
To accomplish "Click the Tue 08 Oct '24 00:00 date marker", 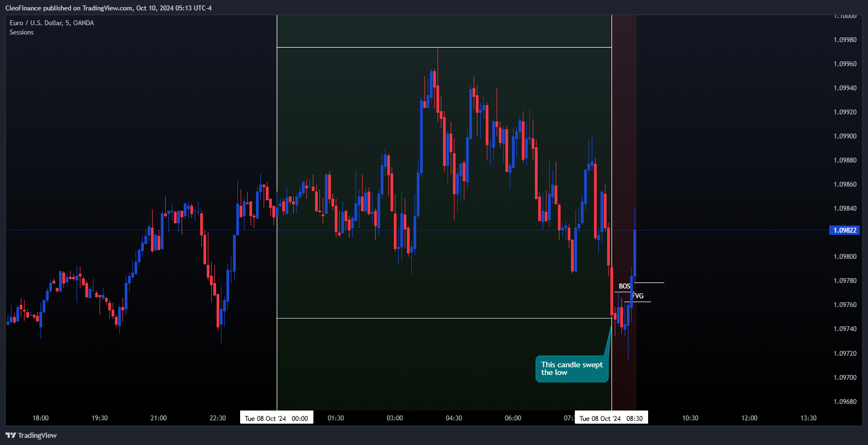I will [x=276, y=418].
